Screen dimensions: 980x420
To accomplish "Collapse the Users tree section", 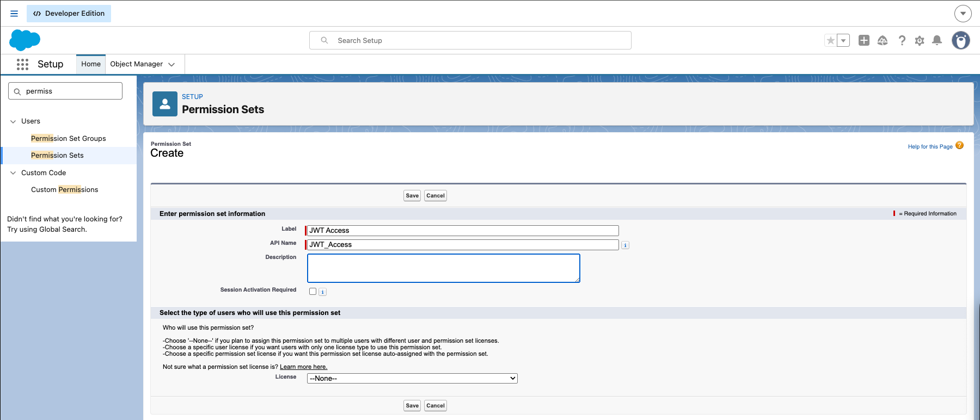I will pos(13,121).
